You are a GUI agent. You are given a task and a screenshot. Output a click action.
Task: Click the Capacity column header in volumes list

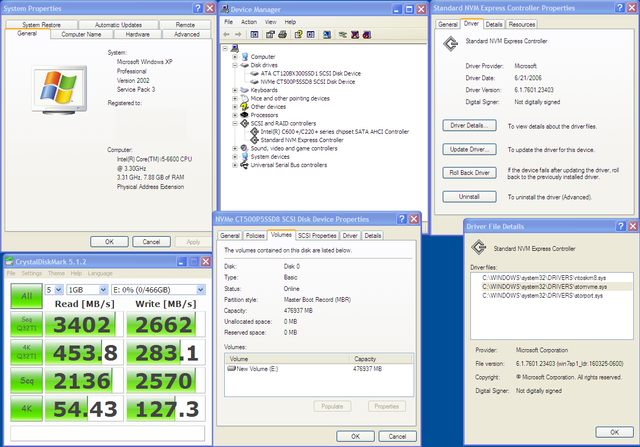(381, 359)
